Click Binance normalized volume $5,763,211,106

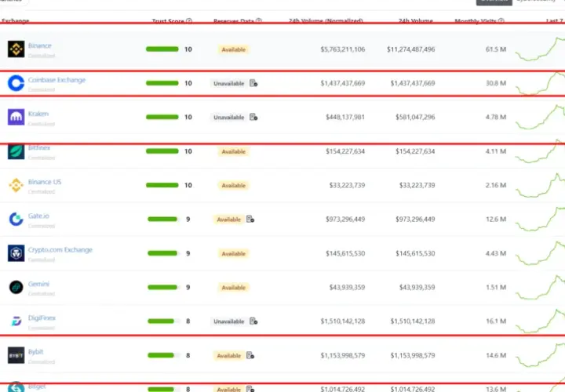[343, 49]
